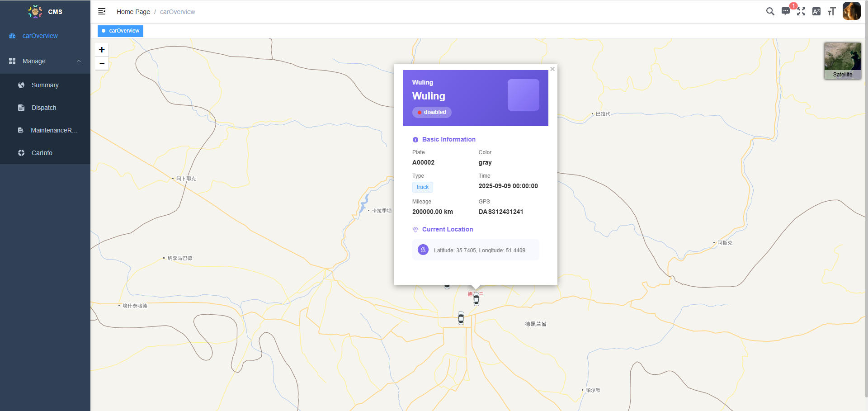Open the message notifications icon
The height and width of the screenshot is (411, 868).
(x=786, y=11)
